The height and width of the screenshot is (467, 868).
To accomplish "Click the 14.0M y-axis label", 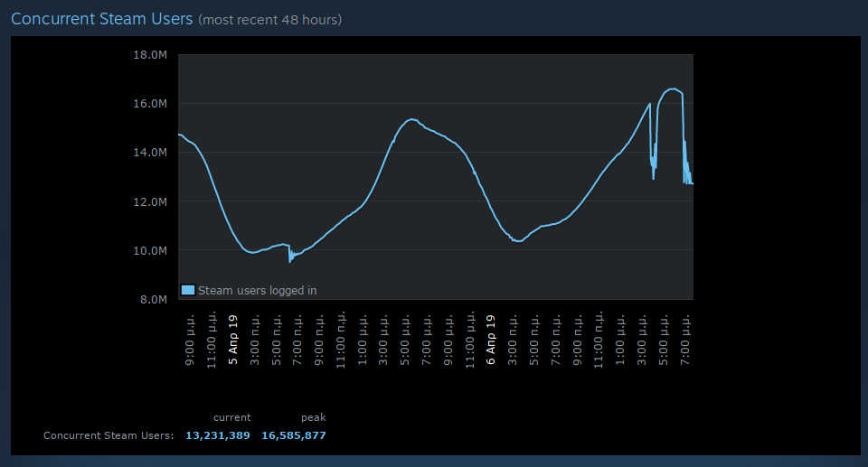I will coord(150,152).
